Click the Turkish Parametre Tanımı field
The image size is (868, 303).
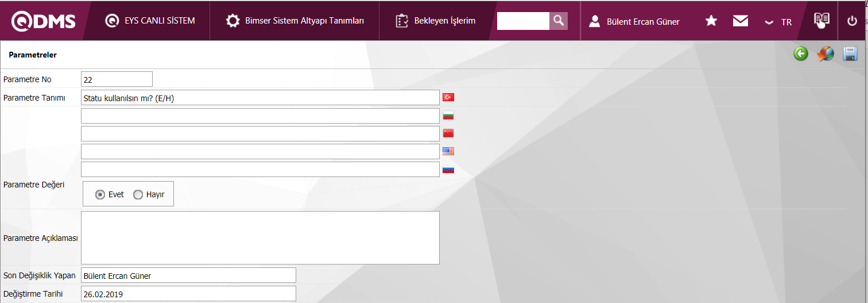260,98
